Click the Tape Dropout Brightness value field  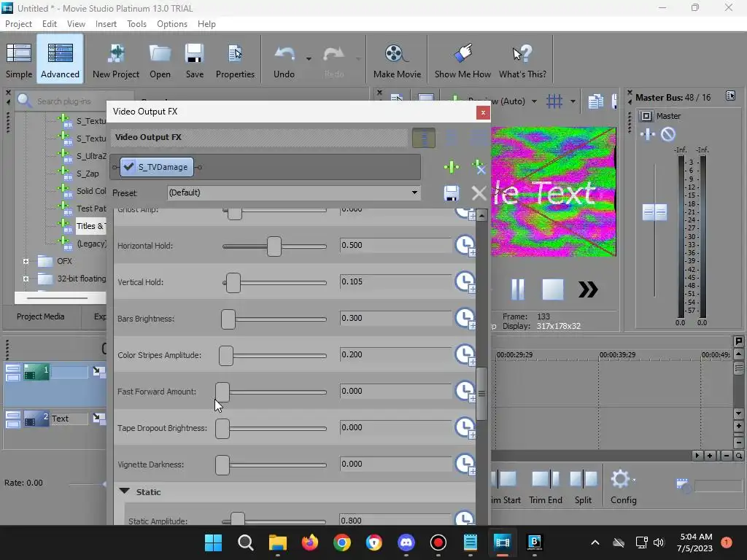pos(395,427)
